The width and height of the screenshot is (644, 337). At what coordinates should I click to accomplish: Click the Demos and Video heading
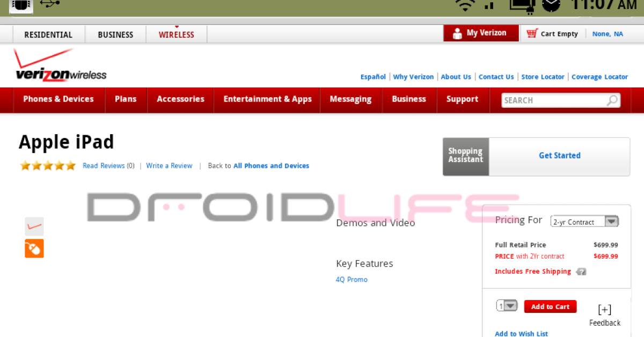[x=376, y=223]
